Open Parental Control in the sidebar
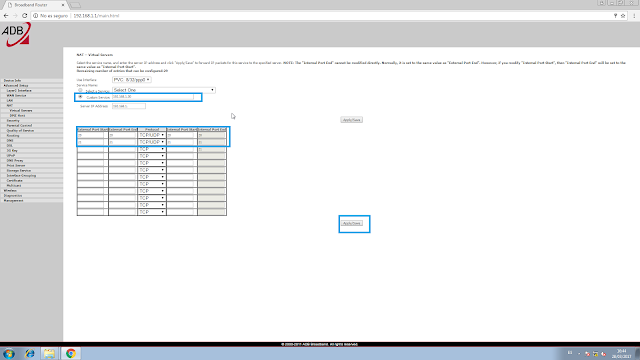Viewport: 640px width, 360px height. pyautogui.click(x=19, y=125)
